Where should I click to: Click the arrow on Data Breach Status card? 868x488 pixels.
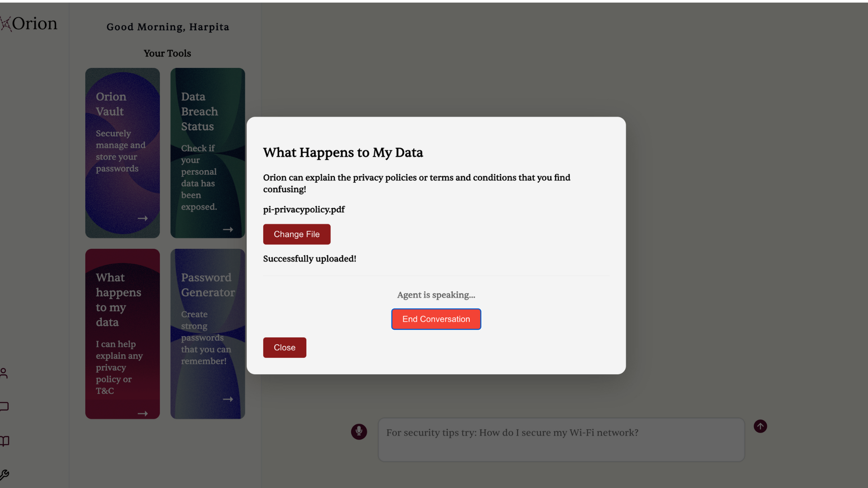coord(228,230)
